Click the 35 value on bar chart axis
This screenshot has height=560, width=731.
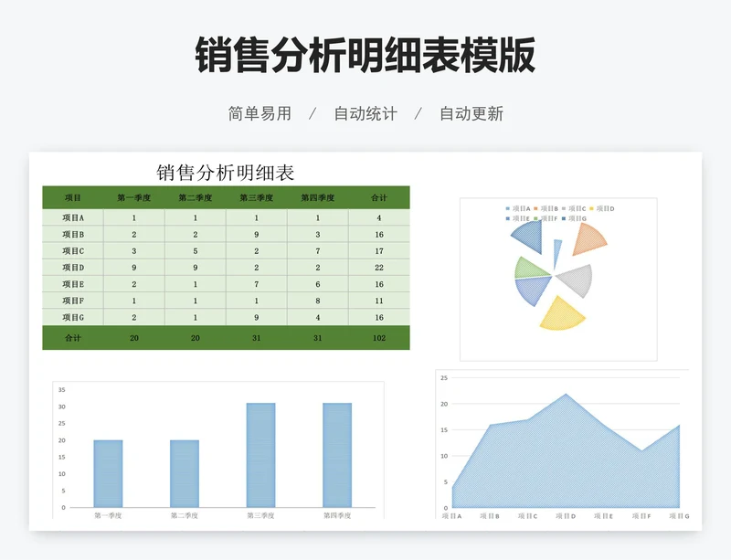(x=62, y=390)
